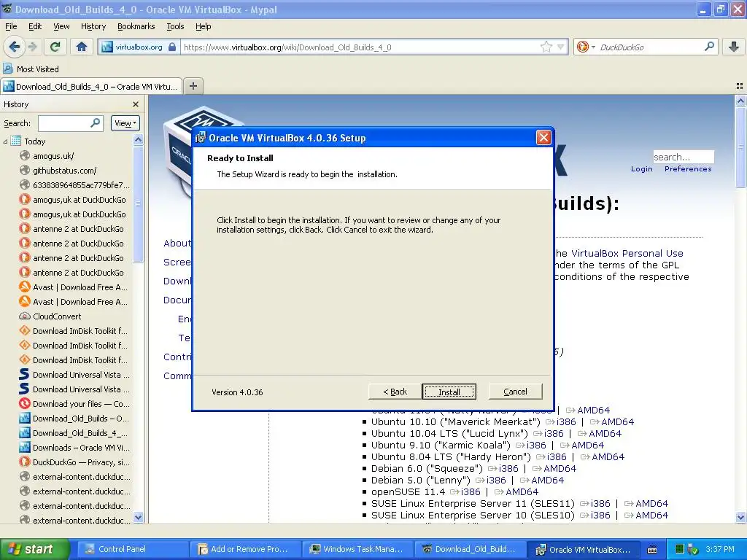Open CloudConvert history entry

(x=57, y=316)
